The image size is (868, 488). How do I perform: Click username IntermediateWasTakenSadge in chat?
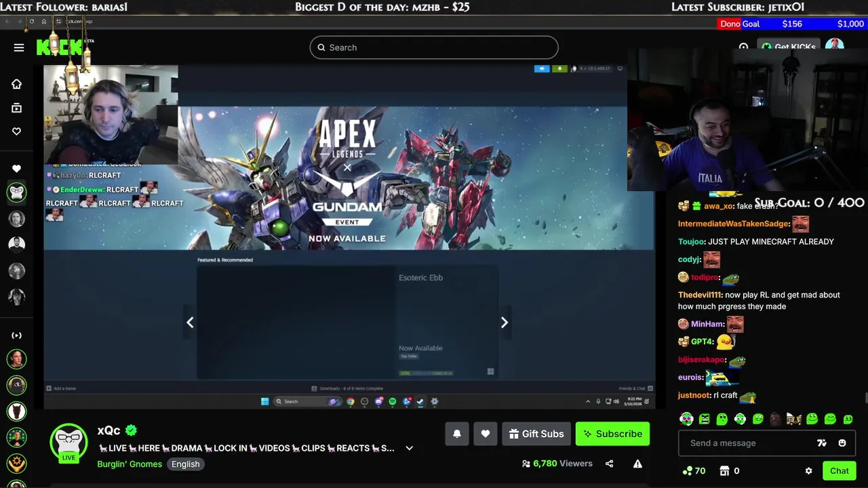[x=734, y=224]
